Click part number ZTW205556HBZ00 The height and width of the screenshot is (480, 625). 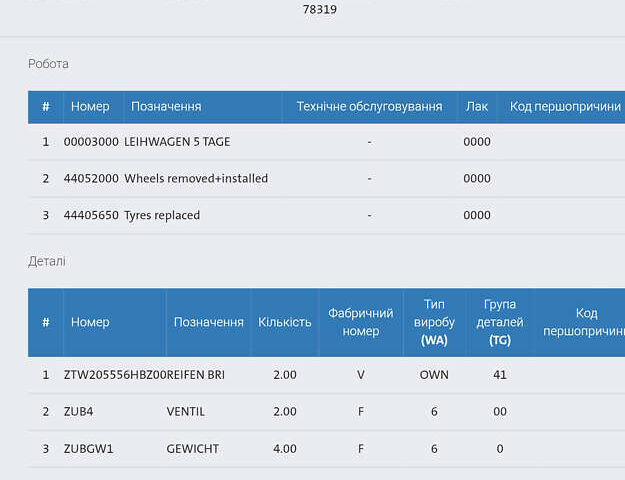pyautogui.click(x=113, y=375)
